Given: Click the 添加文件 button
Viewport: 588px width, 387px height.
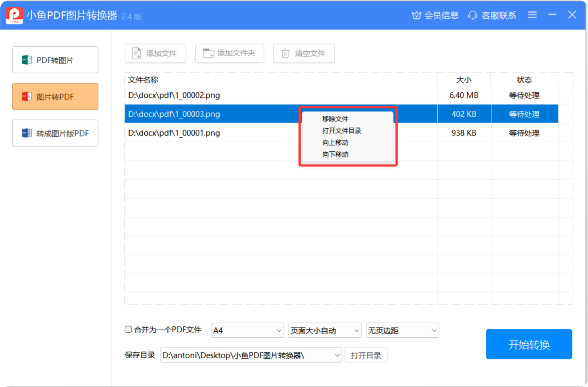Looking at the screenshot, I should 155,54.
